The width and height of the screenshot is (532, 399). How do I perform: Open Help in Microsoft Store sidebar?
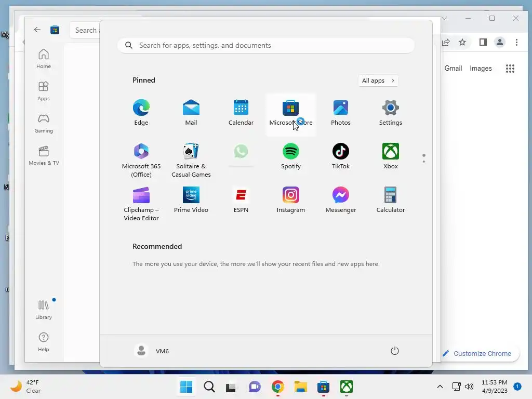(44, 342)
